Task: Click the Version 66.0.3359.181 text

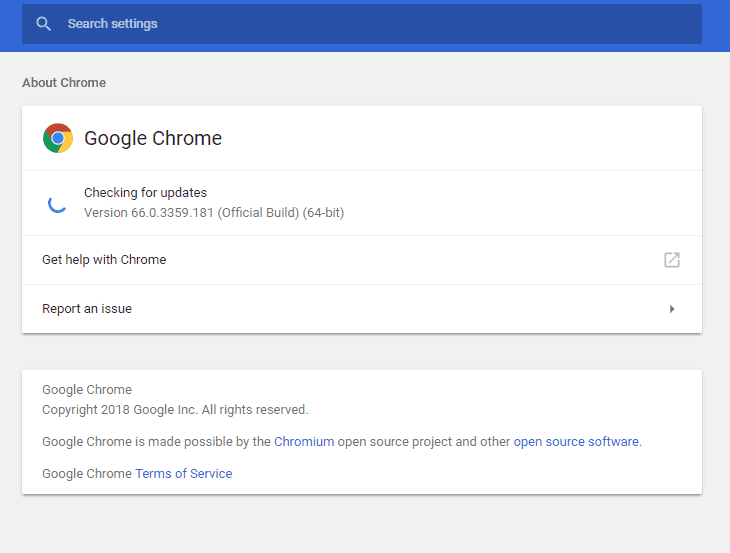Action: pyautogui.click(x=214, y=213)
